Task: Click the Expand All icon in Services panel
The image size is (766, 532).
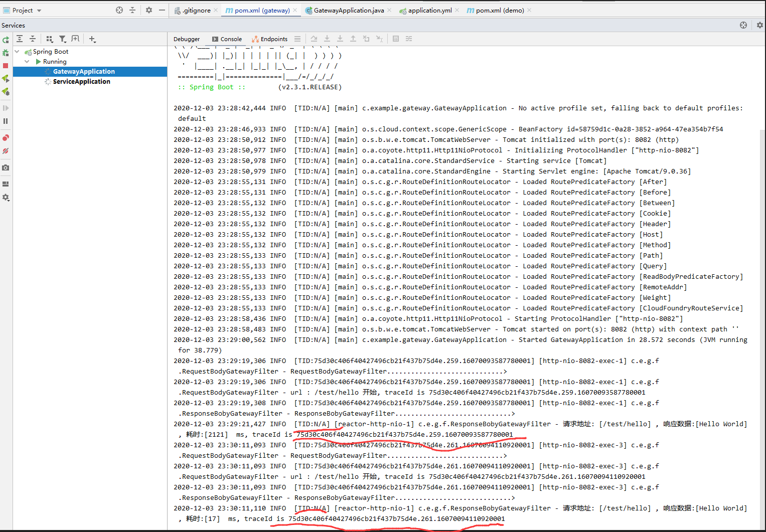Action: pos(20,39)
